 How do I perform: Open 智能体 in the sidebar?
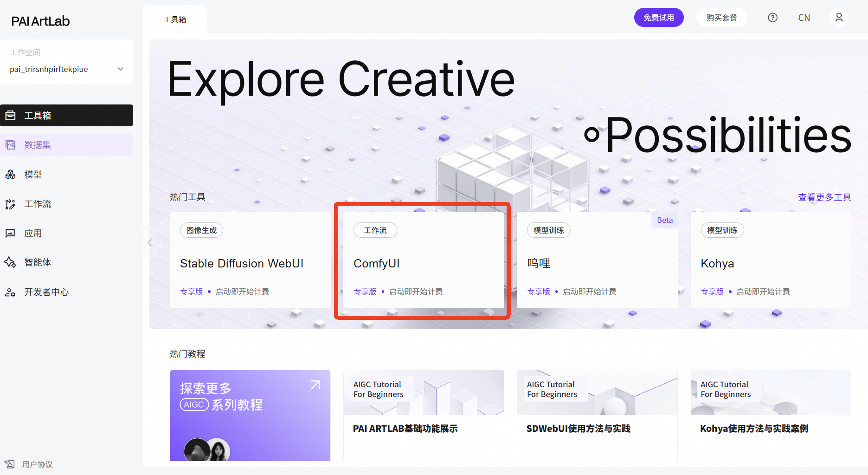pos(67,262)
